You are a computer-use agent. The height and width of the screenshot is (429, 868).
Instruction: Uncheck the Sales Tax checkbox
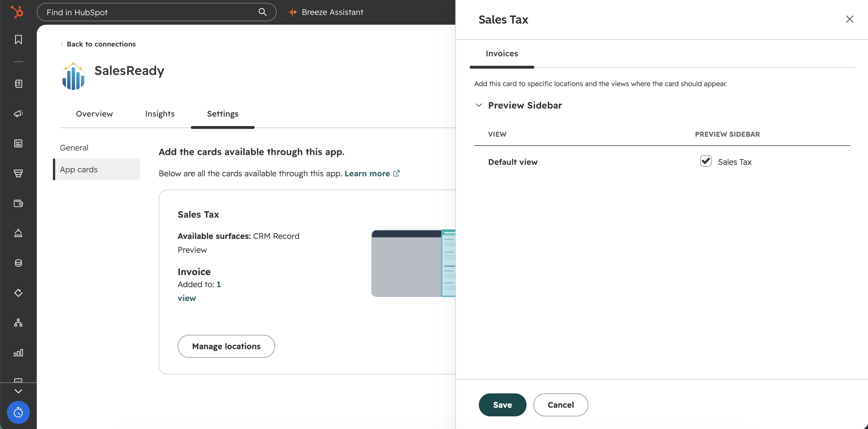click(x=706, y=161)
